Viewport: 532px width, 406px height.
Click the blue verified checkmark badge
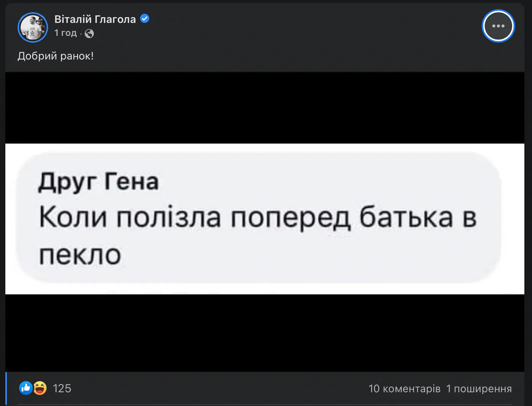[145, 18]
